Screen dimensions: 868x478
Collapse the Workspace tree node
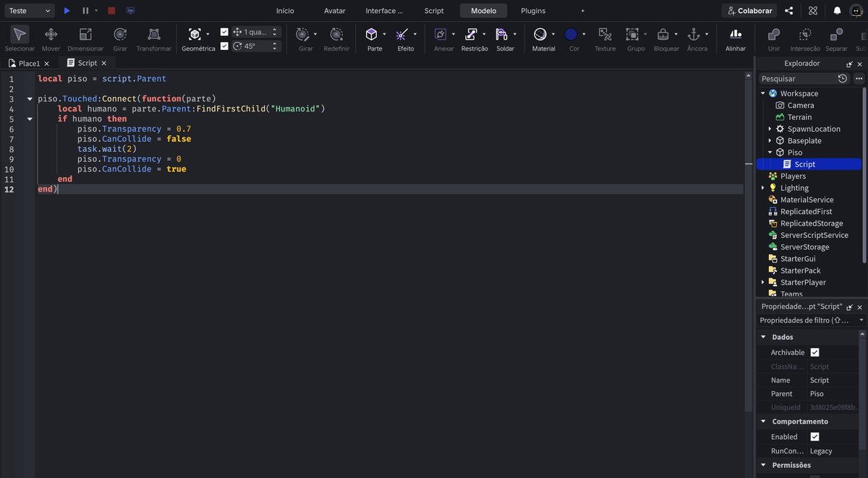pos(762,93)
